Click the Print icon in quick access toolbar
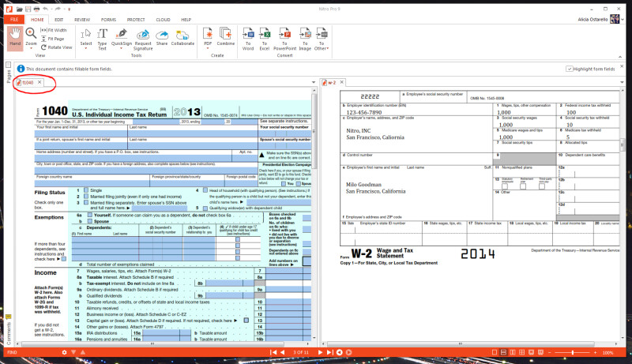This screenshot has height=364, width=632. (x=36, y=9)
